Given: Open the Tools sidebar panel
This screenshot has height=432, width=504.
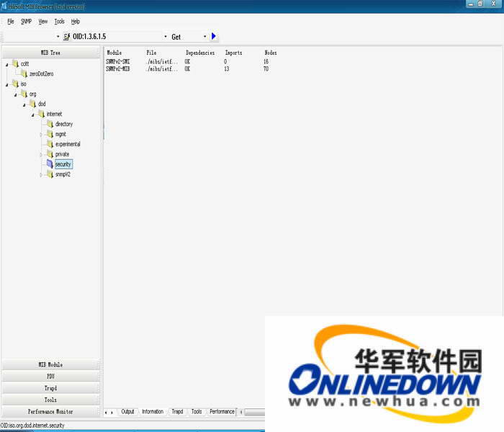Looking at the screenshot, I should coord(51,400).
